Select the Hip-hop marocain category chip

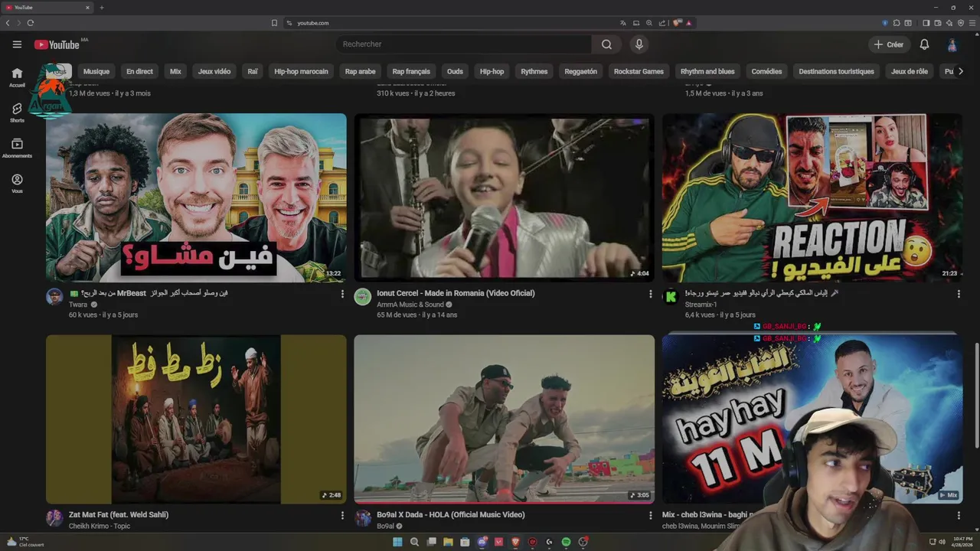click(301, 71)
